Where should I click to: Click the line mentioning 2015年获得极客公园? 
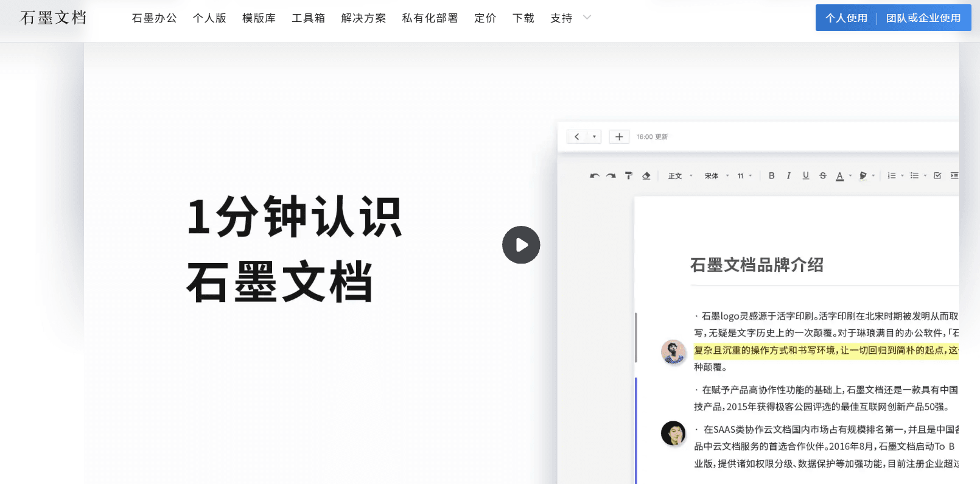(821, 407)
